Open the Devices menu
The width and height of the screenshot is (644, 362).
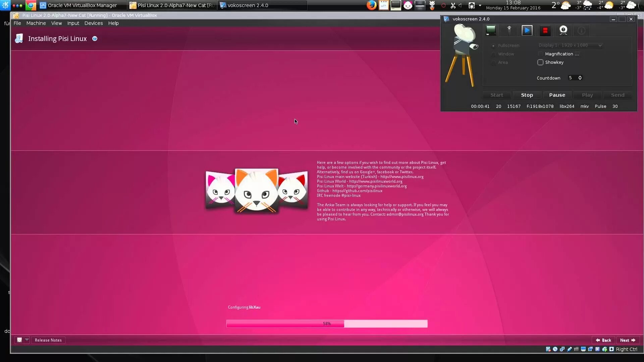click(x=93, y=23)
